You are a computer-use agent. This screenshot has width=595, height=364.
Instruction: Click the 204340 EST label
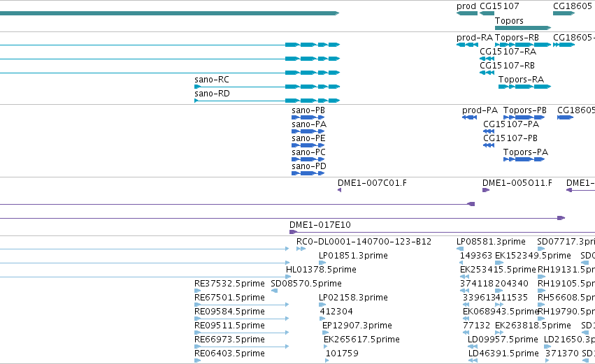point(512,284)
